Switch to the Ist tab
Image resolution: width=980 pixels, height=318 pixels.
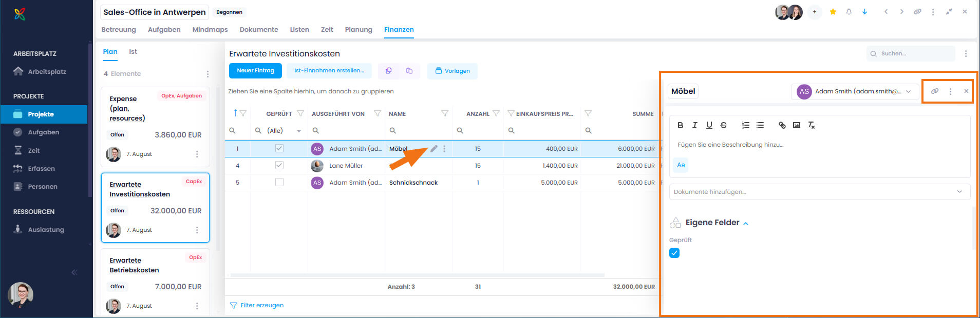[x=133, y=52]
